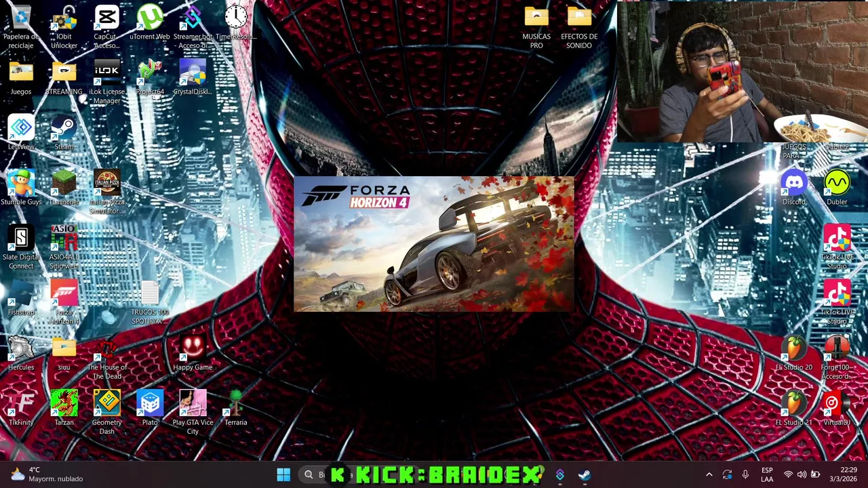Switch to Steam in the taskbar

tap(585, 474)
